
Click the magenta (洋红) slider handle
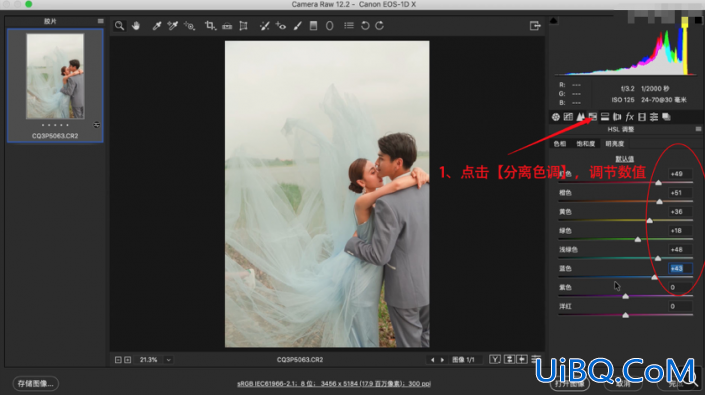(x=625, y=315)
